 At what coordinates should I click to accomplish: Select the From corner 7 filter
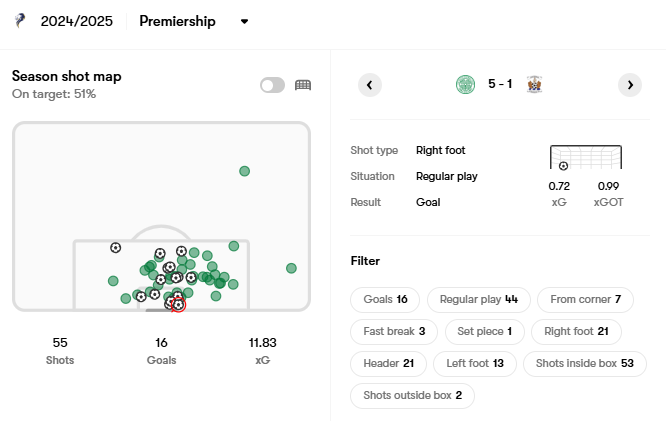click(585, 300)
